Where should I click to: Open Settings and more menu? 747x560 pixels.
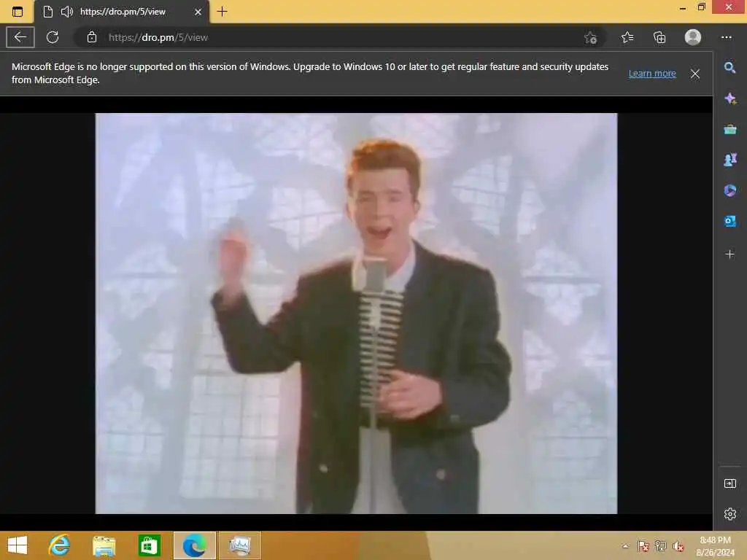click(x=726, y=37)
